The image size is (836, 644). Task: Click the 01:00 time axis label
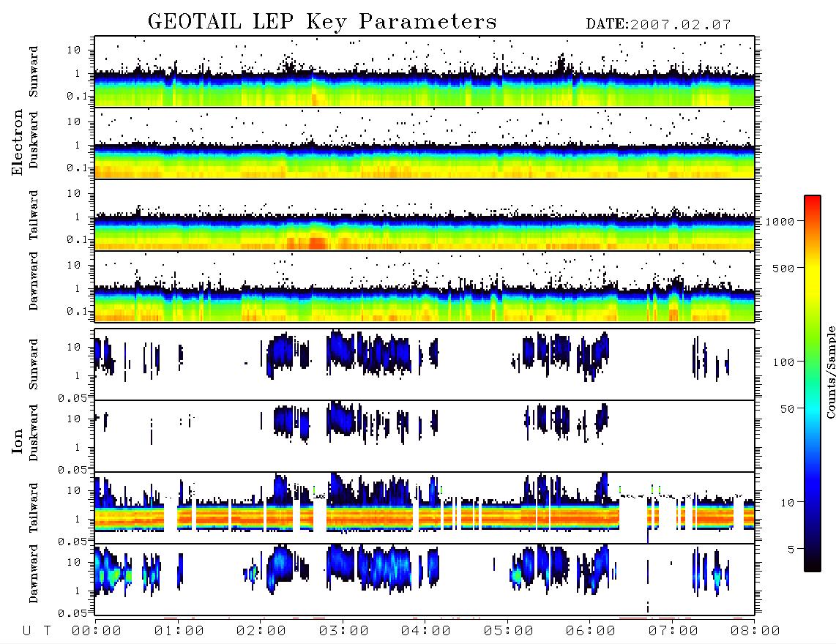pos(179,631)
